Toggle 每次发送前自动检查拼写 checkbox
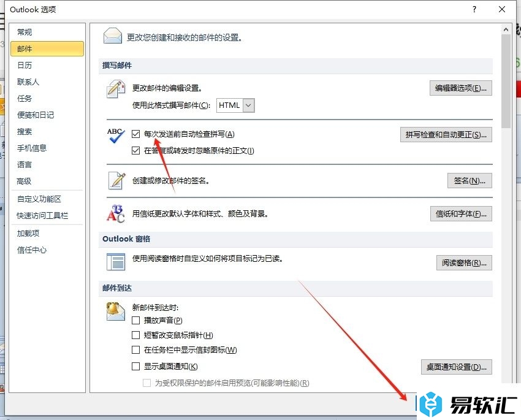Viewport: 521px width, 420px height. pos(135,134)
